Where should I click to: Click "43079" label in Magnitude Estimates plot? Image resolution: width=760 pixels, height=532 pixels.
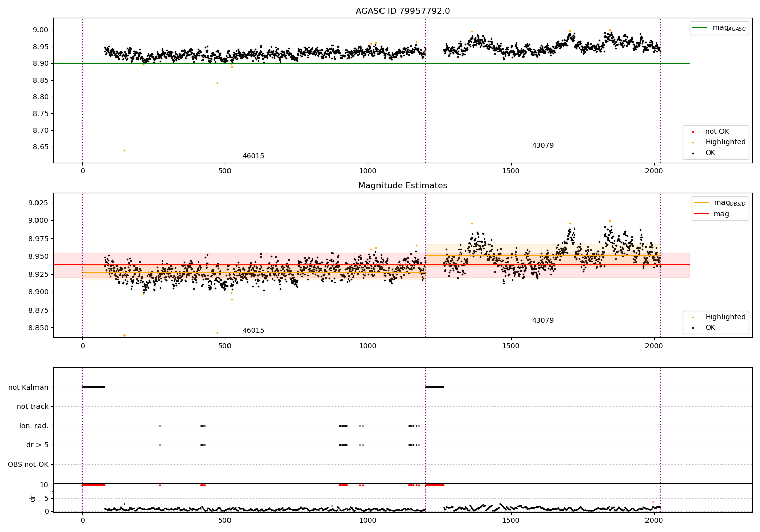tap(543, 321)
